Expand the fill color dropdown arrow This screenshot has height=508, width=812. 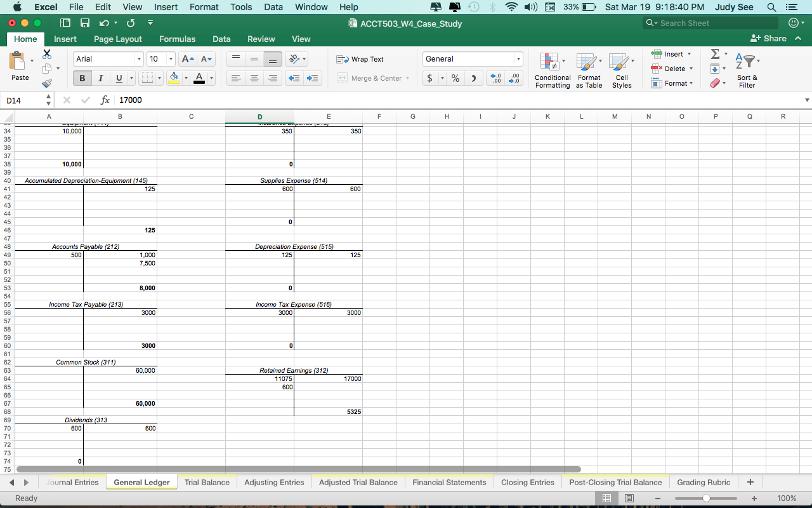(x=186, y=79)
